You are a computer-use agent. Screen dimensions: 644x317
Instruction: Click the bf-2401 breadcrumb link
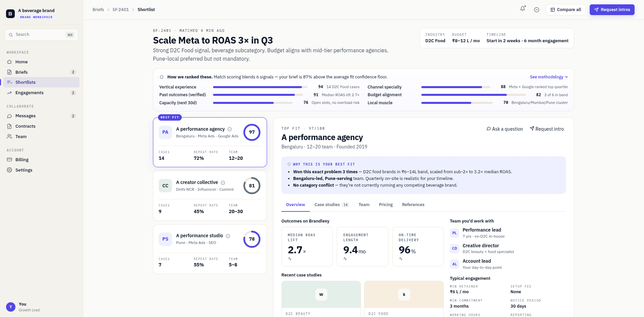click(x=121, y=10)
